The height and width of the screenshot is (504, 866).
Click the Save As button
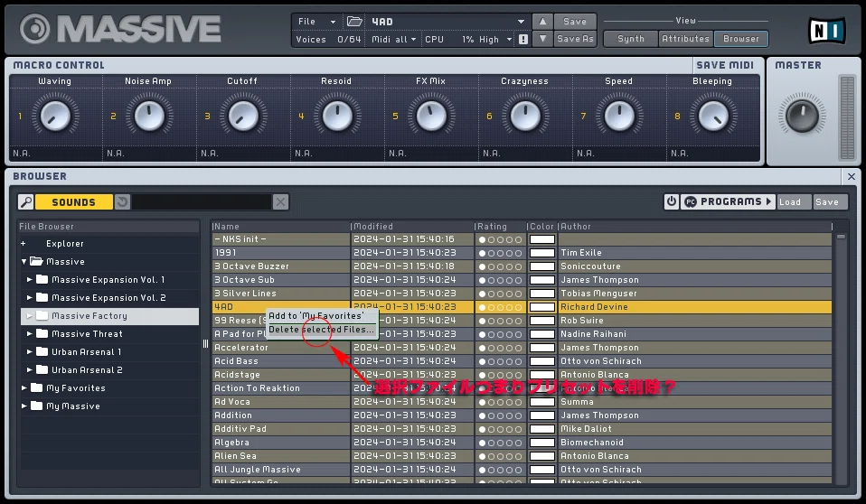[x=575, y=39]
